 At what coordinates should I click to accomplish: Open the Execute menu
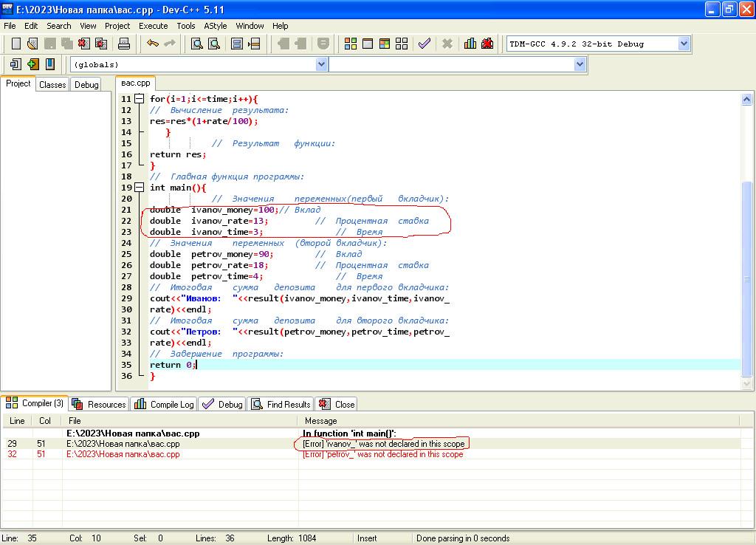(153, 26)
